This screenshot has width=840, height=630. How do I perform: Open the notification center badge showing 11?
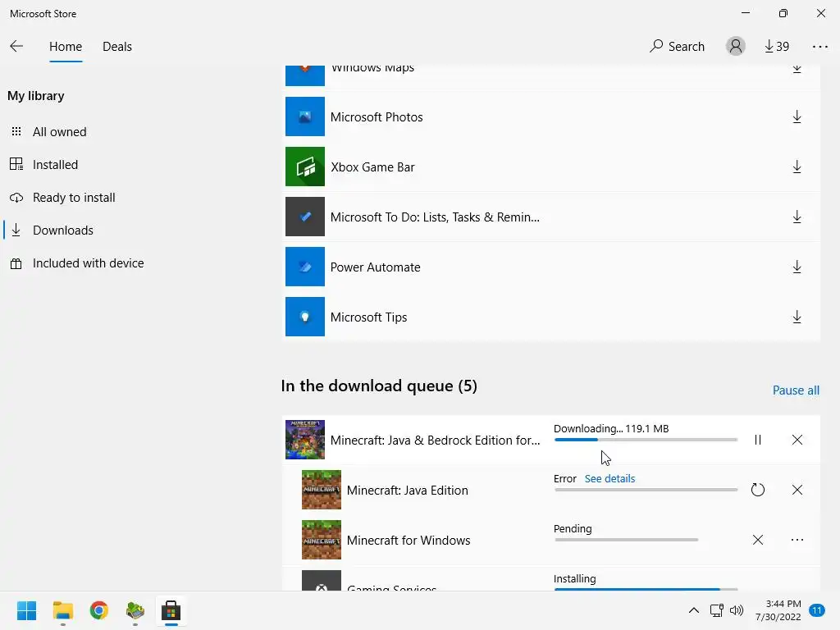[816, 610]
